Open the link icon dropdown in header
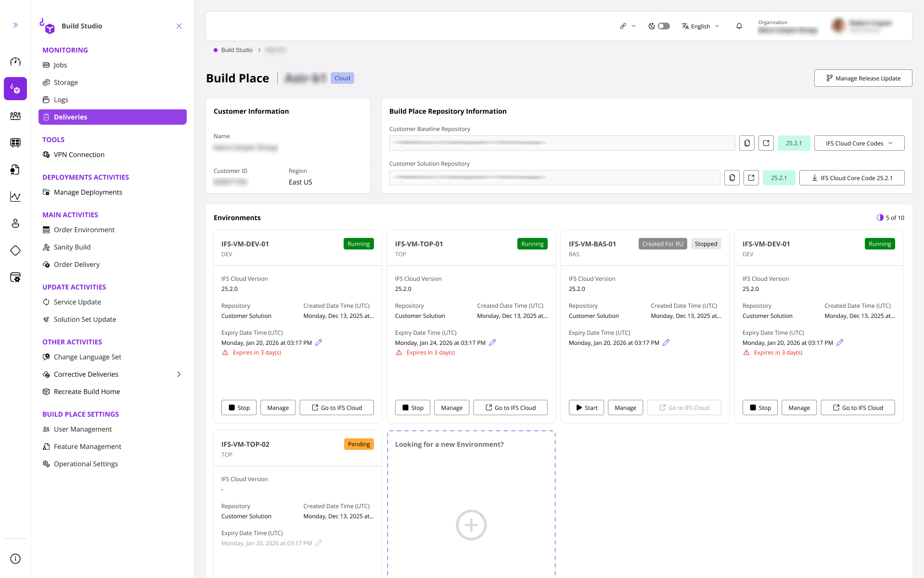The image size is (924, 578). 628,26
